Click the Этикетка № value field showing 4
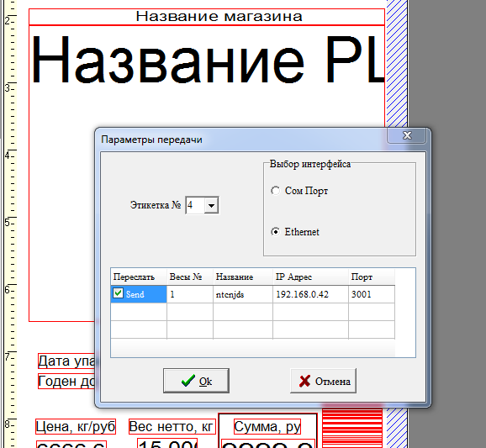 195,205
